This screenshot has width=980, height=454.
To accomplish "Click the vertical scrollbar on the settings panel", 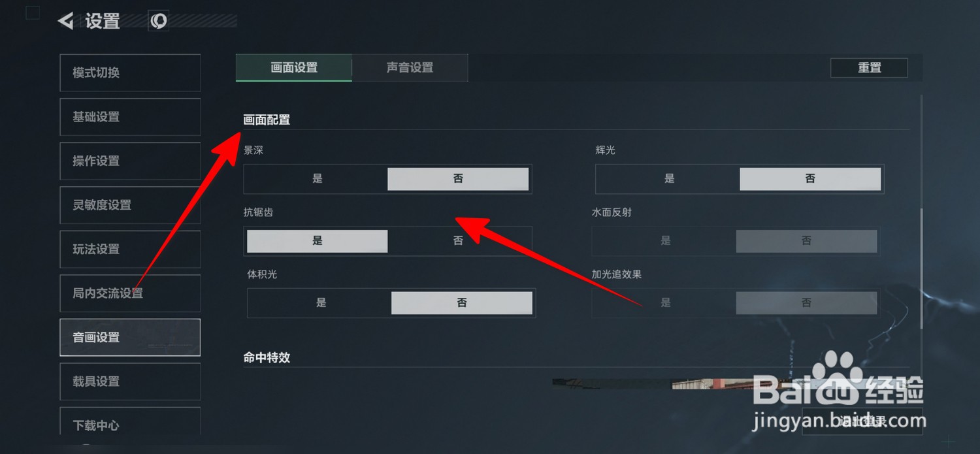I will pyautogui.click(x=922, y=269).
